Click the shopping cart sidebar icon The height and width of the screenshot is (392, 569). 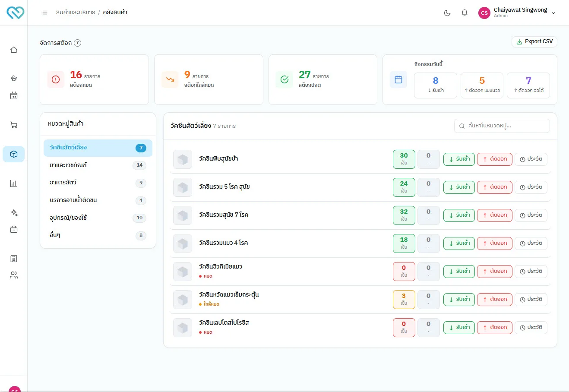14,125
